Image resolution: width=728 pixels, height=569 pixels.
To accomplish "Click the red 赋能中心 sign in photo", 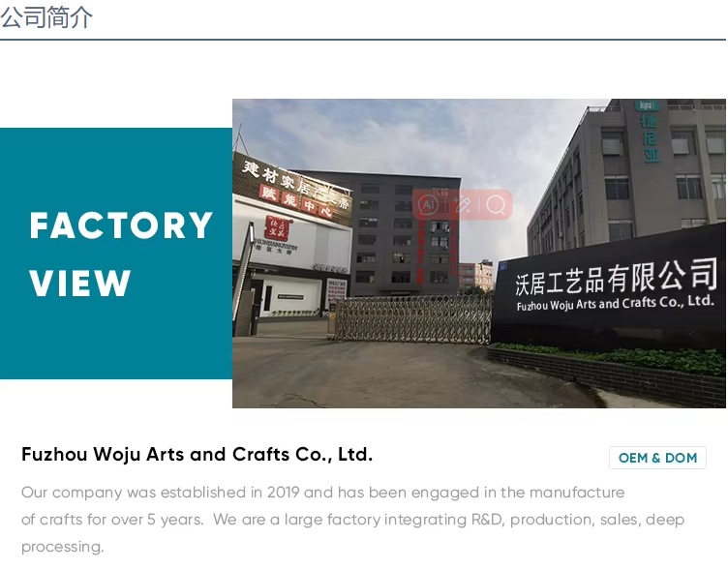I will (x=295, y=201).
